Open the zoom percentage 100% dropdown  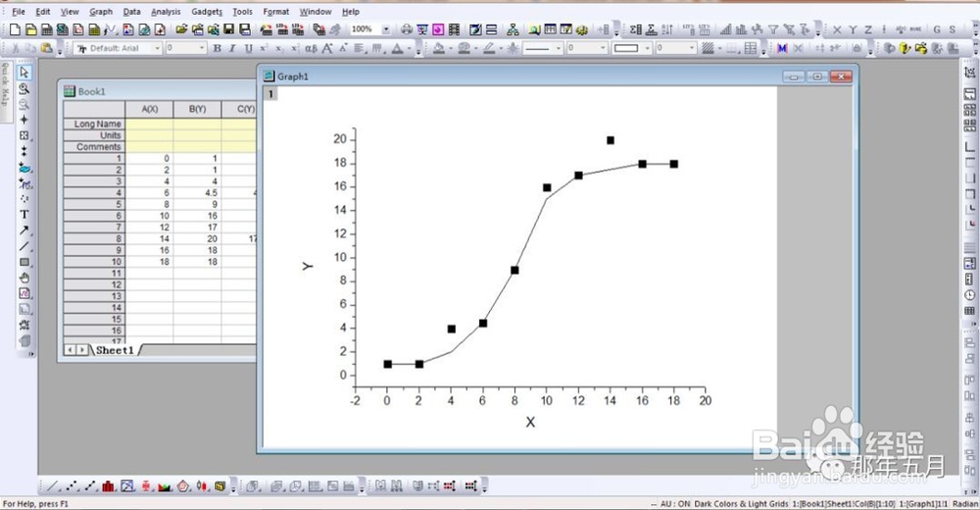click(385, 29)
